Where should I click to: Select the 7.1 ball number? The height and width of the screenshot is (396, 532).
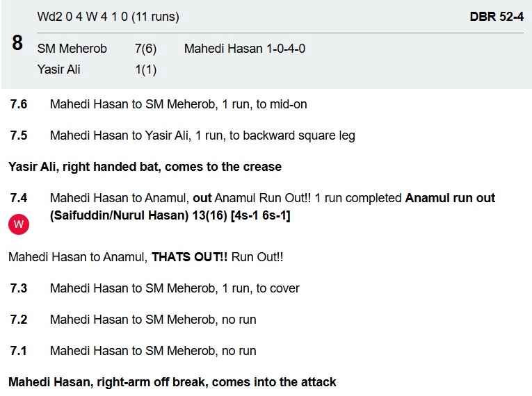[x=19, y=351]
